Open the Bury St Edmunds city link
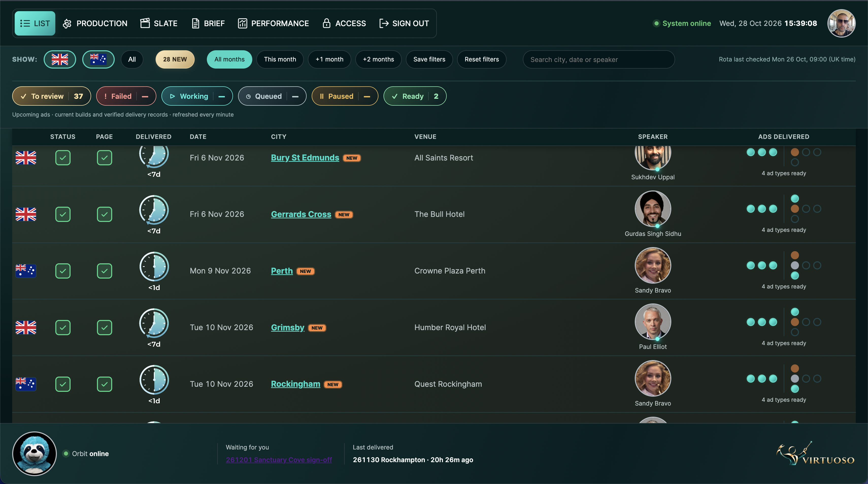Viewport: 868px width, 484px height. (x=305, y=158)
